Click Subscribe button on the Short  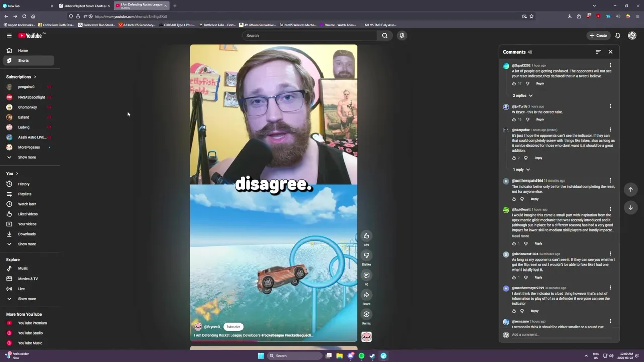click(233, 327)
